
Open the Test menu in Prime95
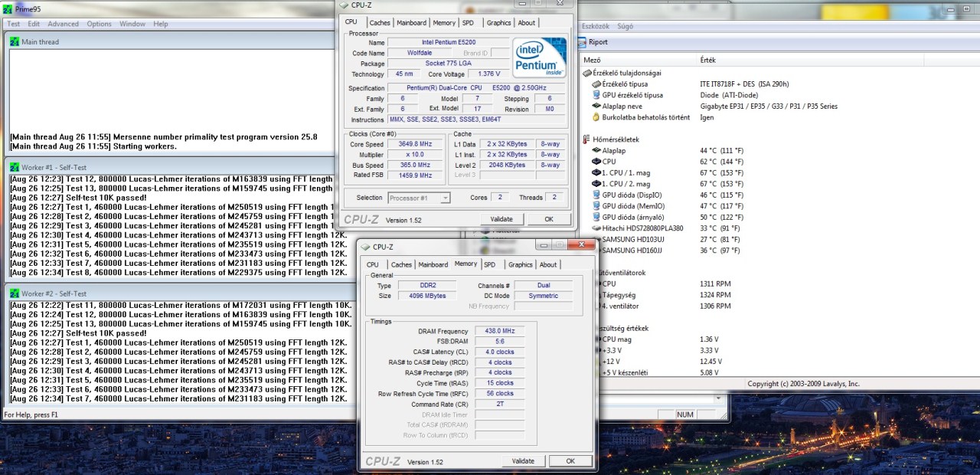pos(14,24)
